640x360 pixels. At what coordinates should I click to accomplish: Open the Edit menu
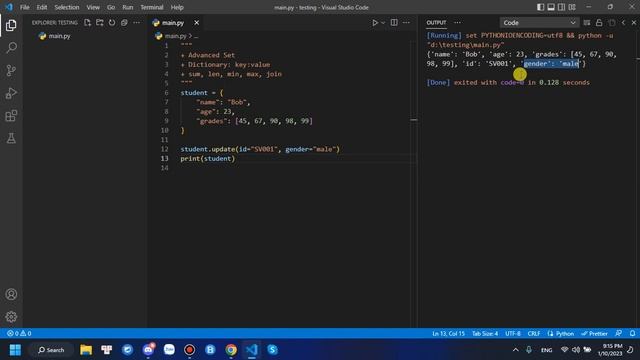[x=42, y=7]
